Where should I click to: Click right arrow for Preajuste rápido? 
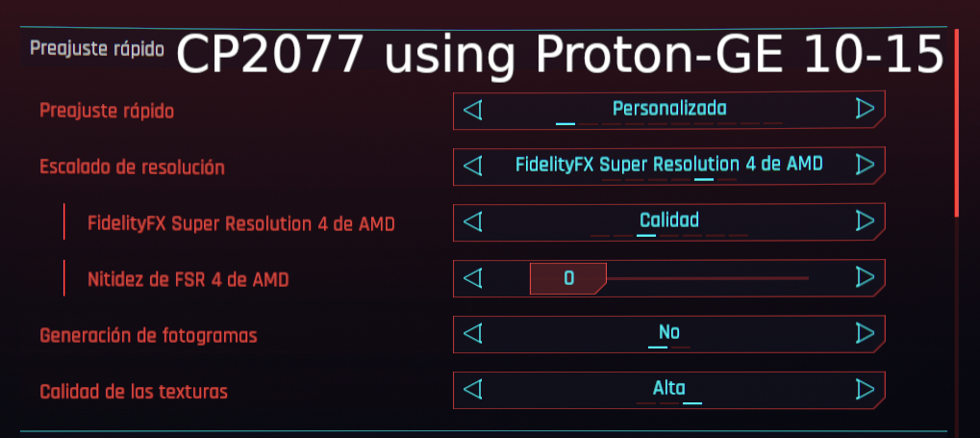[x=865, y=109]
